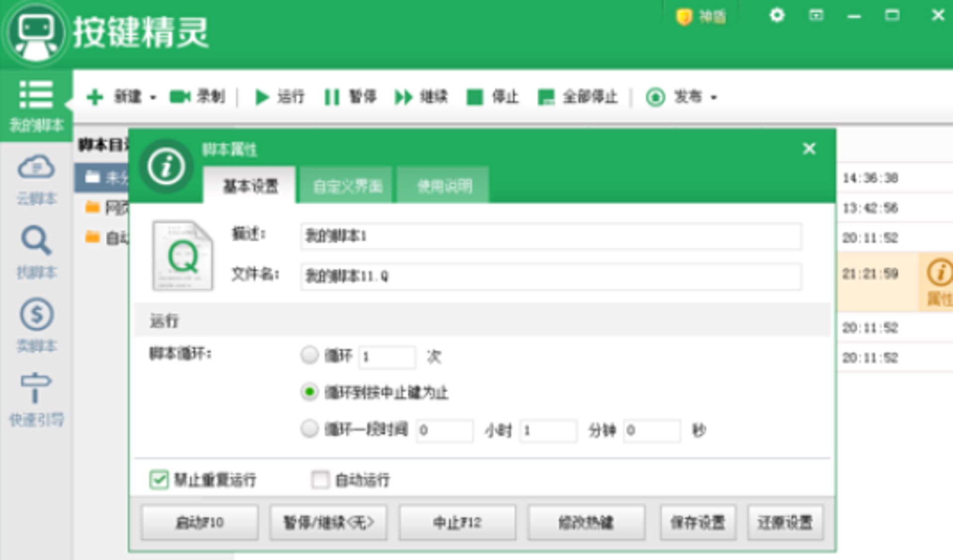Viewport: 953px width, 560px height.
Task: Select 循环一段时间 radio option
Action: pyautogui.click(x=309, y=429)
